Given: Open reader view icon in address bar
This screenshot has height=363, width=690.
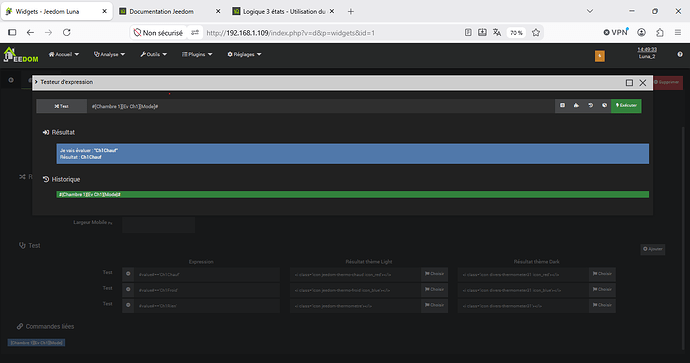Looking at the screenshot, I should pos(468,33).
